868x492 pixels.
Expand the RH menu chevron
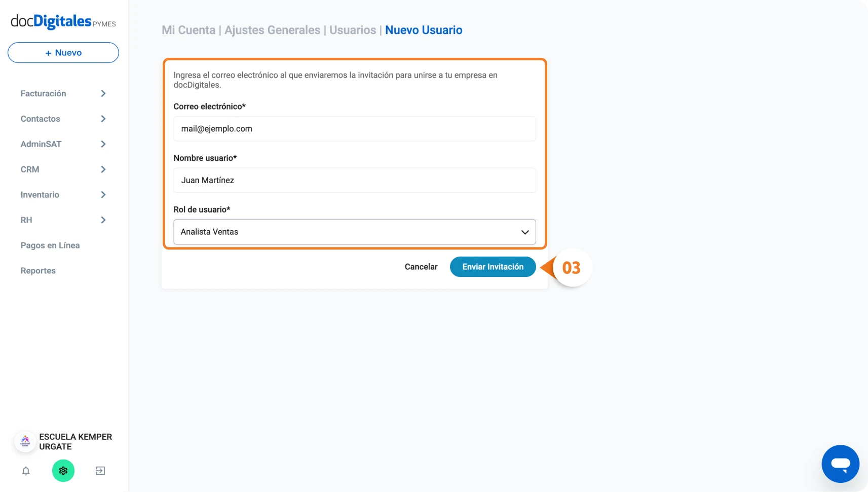point(103,220)
